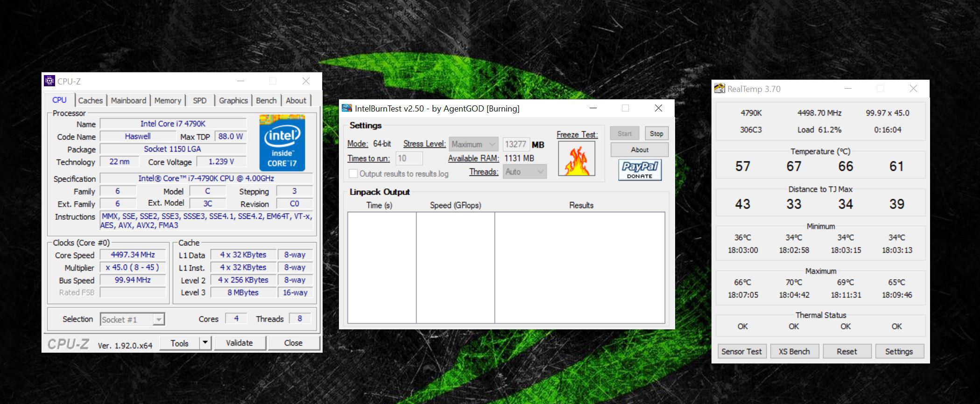980x404 pixels.
Task: Click the Intel Core i7 inside logo
Action: pos(282,143)
